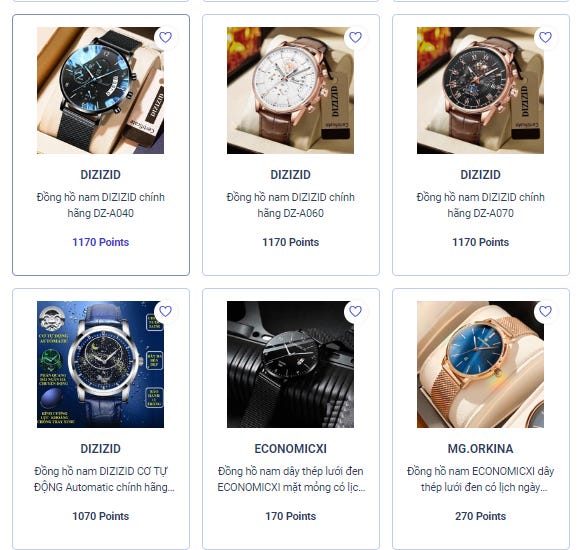This screenshot has height=550, width=579.
Task: View DZ-A070 black dial watch photo
Action: pos(480,90)
